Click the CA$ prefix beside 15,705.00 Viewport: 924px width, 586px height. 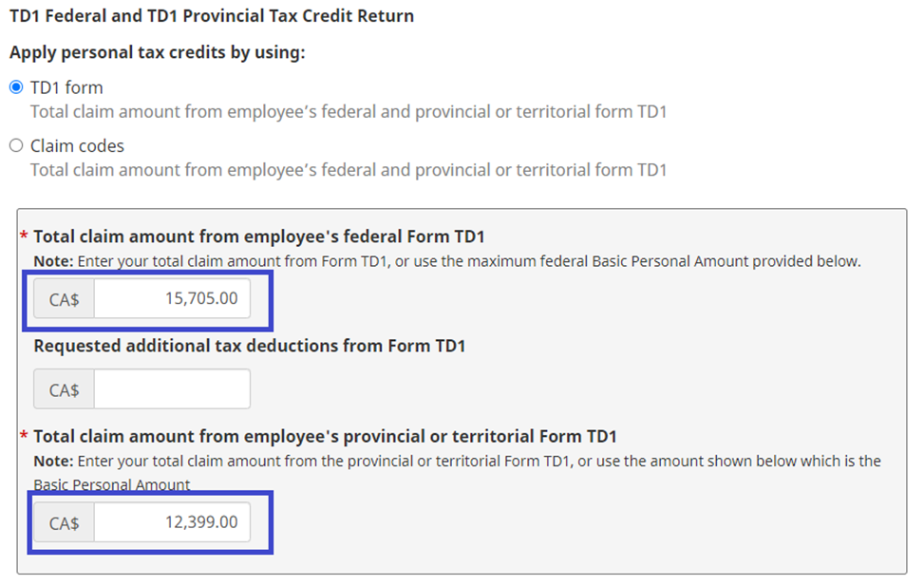point(65,298)
